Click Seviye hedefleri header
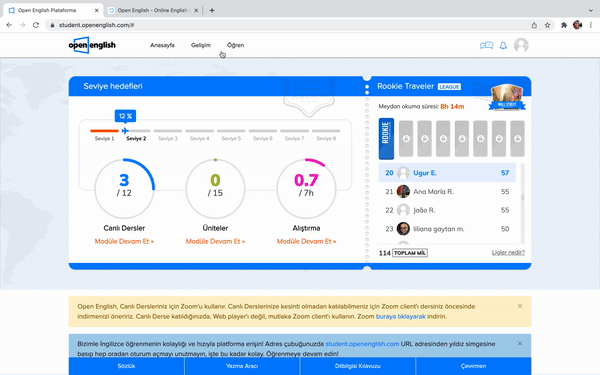 pos(113,86)
